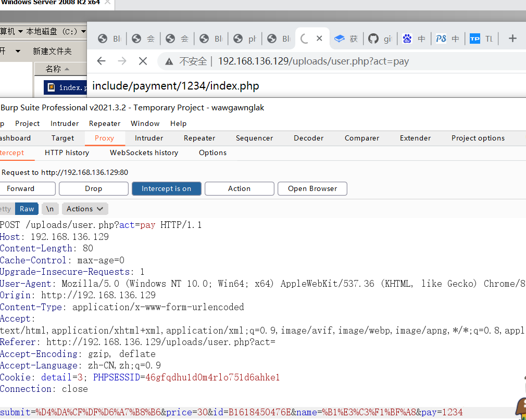Click the pay=1234 parameter in body
Image resolution: width=526 pixels, height=420 pixels.
(442, 412)
